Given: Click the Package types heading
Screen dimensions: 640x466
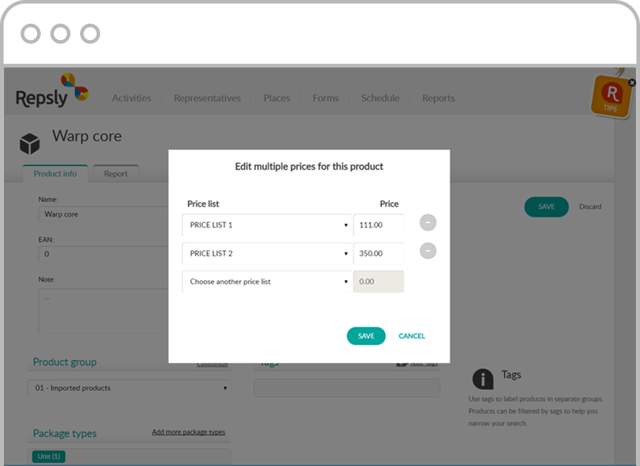Looking at the screenshot, I should click(65, 433).
